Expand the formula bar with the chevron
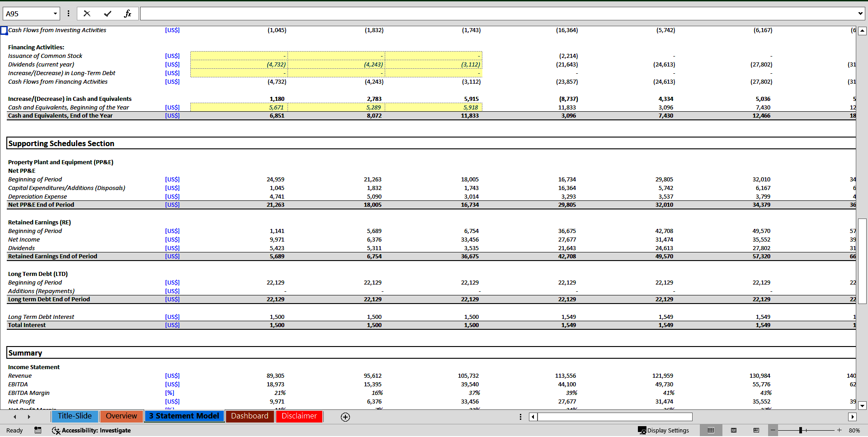The image size is (868, 437). click(860, 14)
